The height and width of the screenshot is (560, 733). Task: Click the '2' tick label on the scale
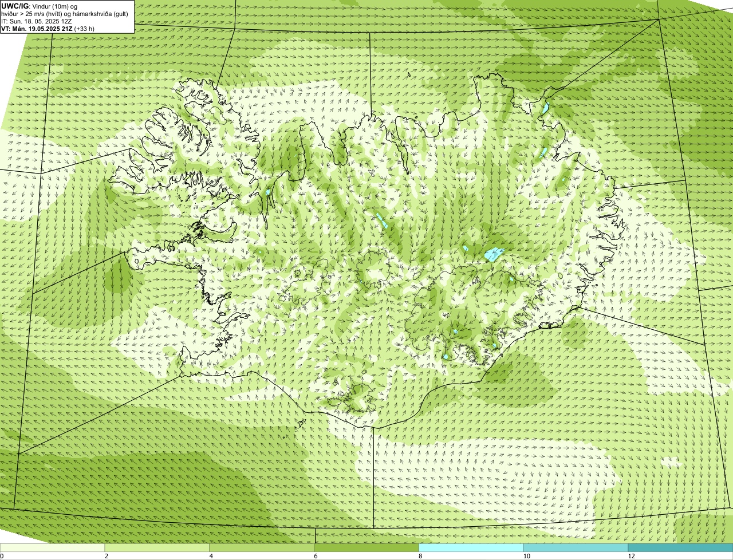point(107,556)
